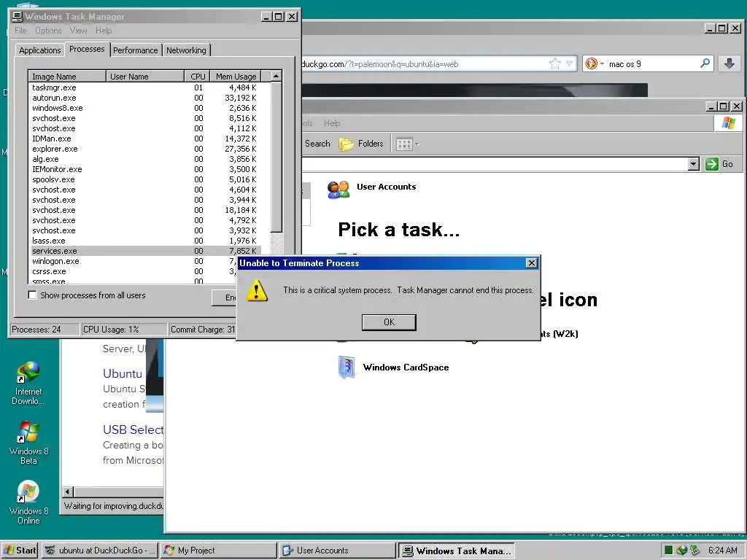Viewport: 747px width, 560px height.
Task: Select windows8.exe process row
Action: [x=145, y=108]
